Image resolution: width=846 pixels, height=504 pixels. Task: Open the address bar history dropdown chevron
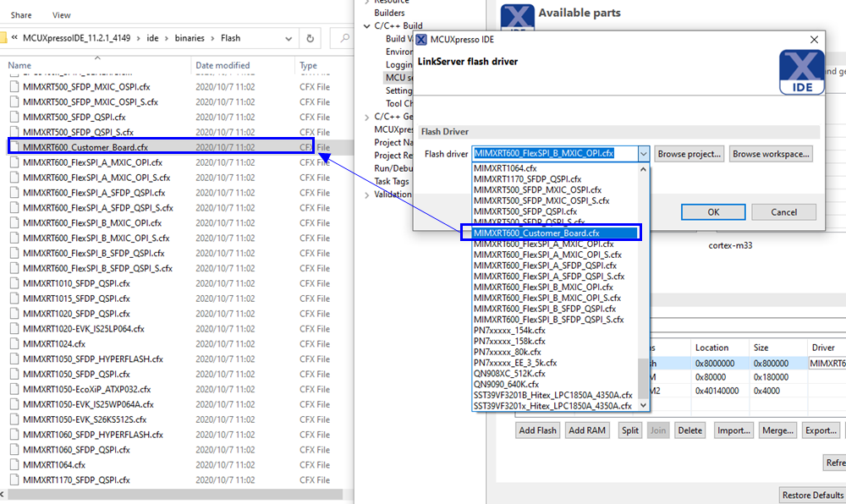(x=288, y=38)
